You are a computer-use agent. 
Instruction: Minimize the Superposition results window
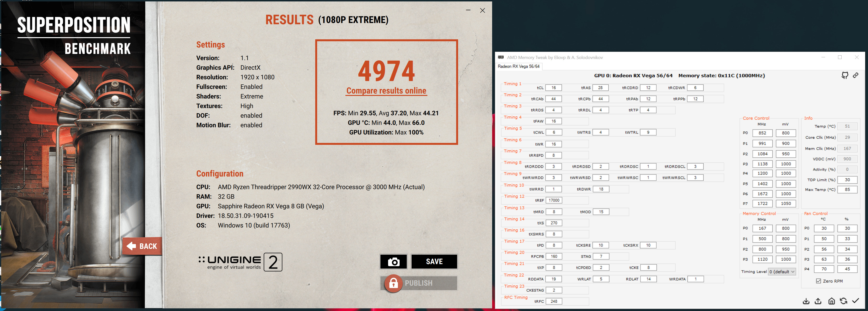468,11
